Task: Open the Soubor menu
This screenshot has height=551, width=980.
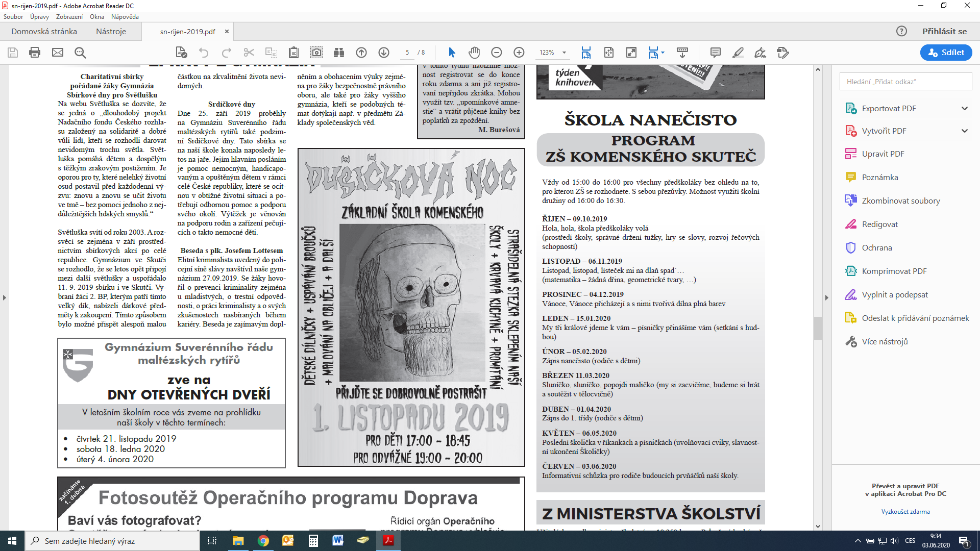Action: (13, 17)
